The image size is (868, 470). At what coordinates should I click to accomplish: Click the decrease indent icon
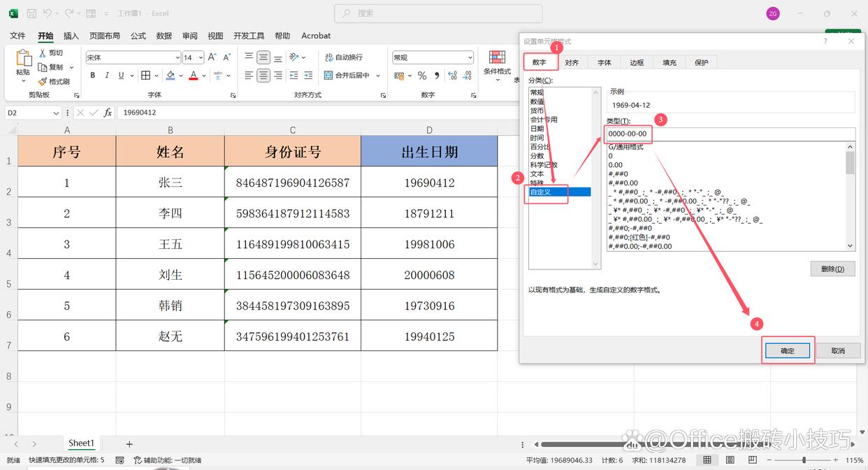pos(293,76)
